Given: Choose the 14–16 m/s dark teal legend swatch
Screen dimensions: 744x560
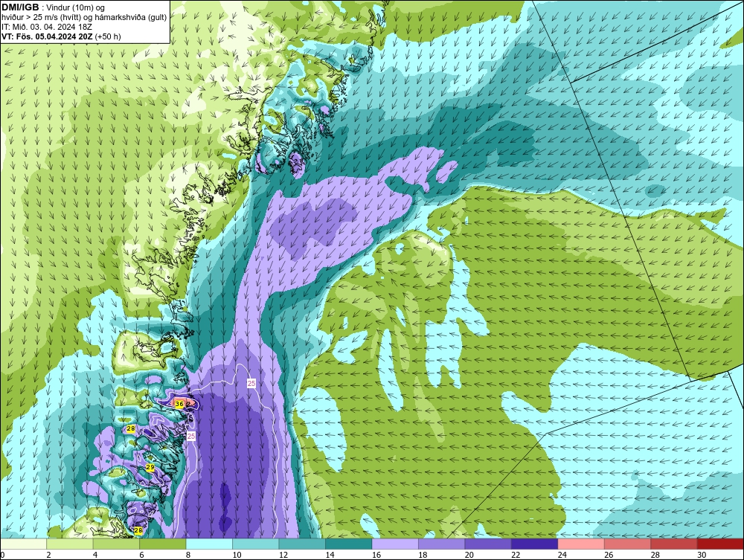Looking at the screenshot, I should click(349, 544).
